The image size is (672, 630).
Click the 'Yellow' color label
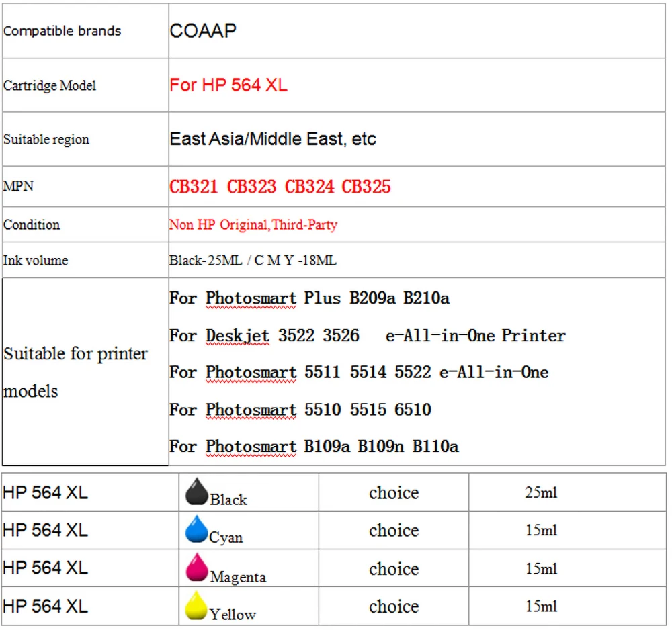coord(233,614)
